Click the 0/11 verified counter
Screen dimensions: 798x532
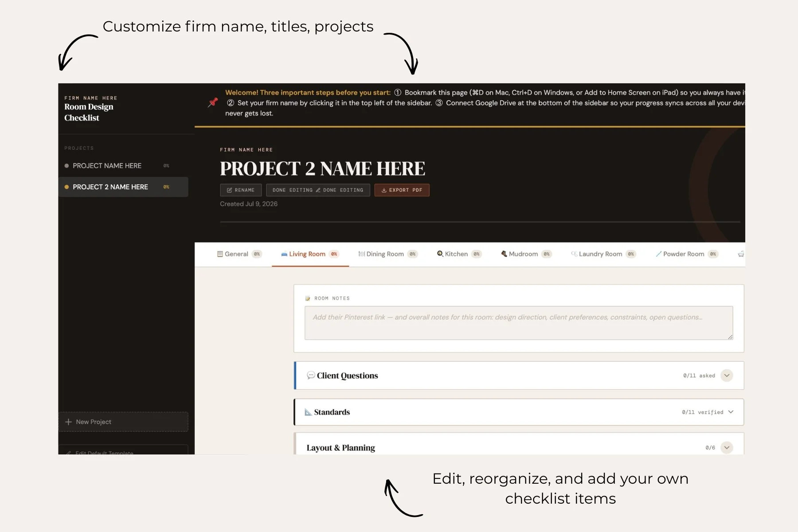pyautogui.click(x=703, y=412)
